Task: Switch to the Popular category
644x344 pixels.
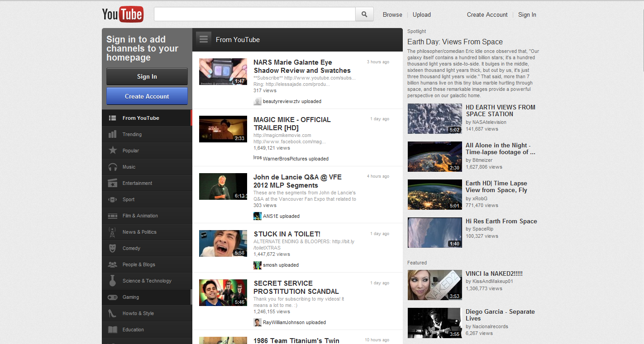Action: coord(131,151)
